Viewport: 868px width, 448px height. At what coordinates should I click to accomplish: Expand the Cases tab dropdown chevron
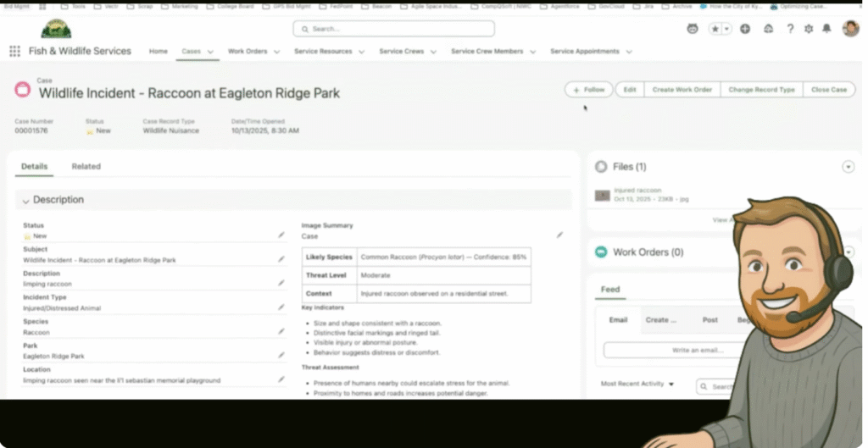click(x=210, y=52)
